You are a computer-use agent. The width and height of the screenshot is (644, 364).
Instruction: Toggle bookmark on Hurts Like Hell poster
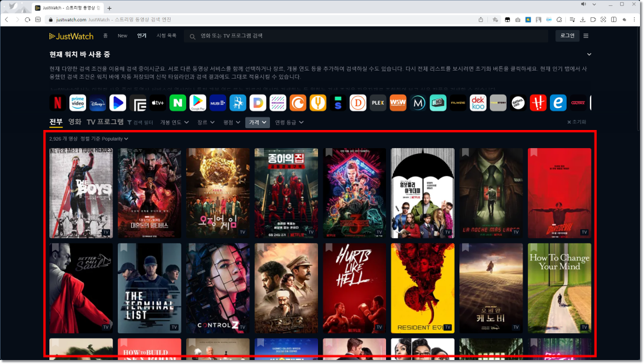coord(329,248)
